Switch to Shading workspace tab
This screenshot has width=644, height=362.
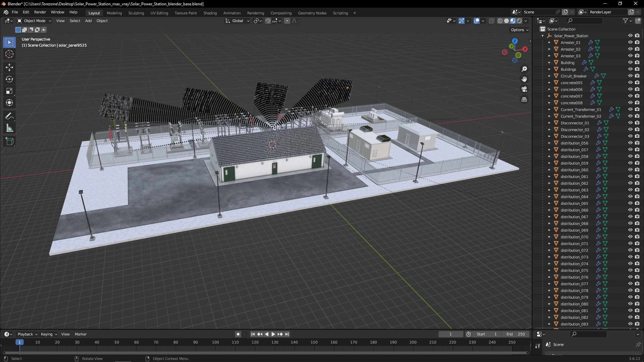(210, 13)
